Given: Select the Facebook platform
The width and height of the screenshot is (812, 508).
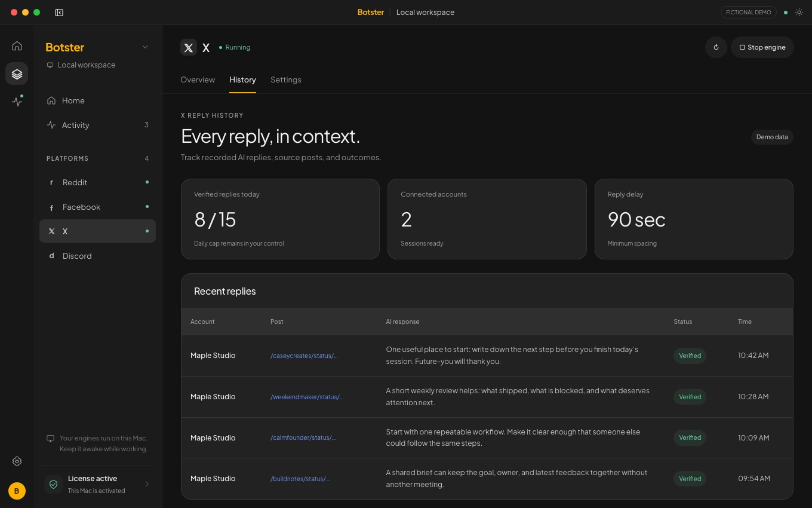Looking at the screenshot, I should tap(97, 207).
